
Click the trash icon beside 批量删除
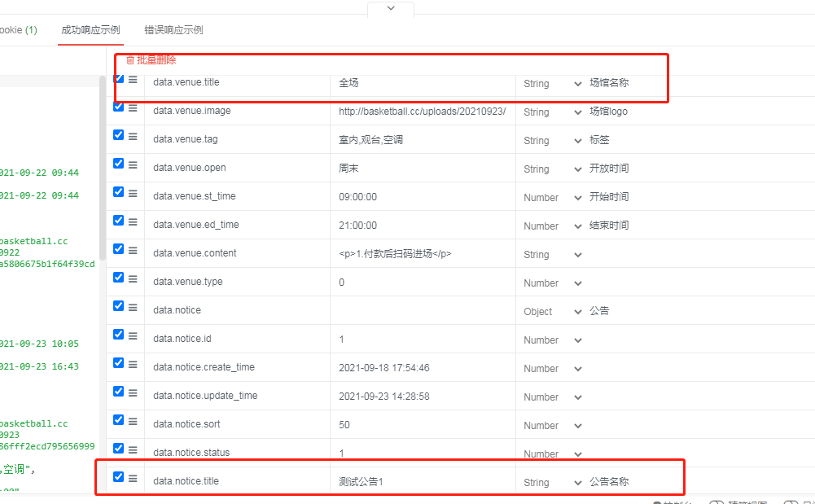point(130,60)
